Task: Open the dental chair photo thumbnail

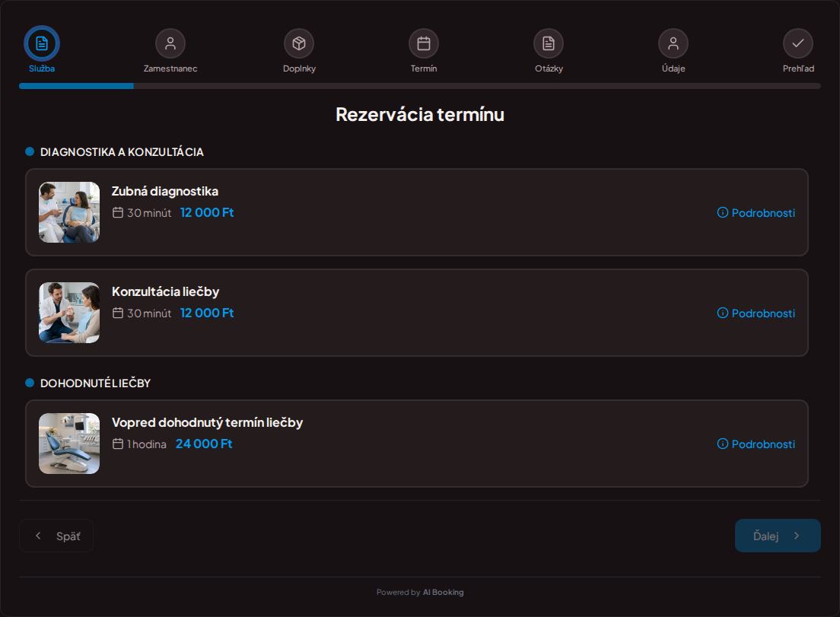Action: [69, 444]
